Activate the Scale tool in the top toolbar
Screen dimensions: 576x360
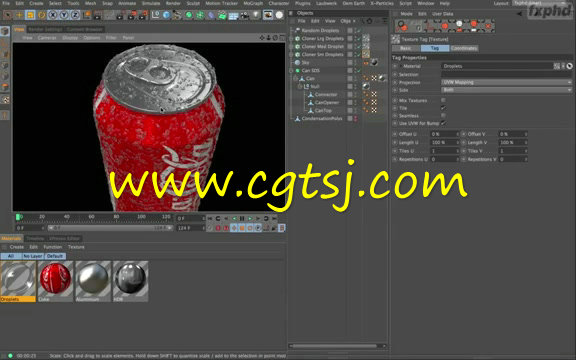(30, 15)
